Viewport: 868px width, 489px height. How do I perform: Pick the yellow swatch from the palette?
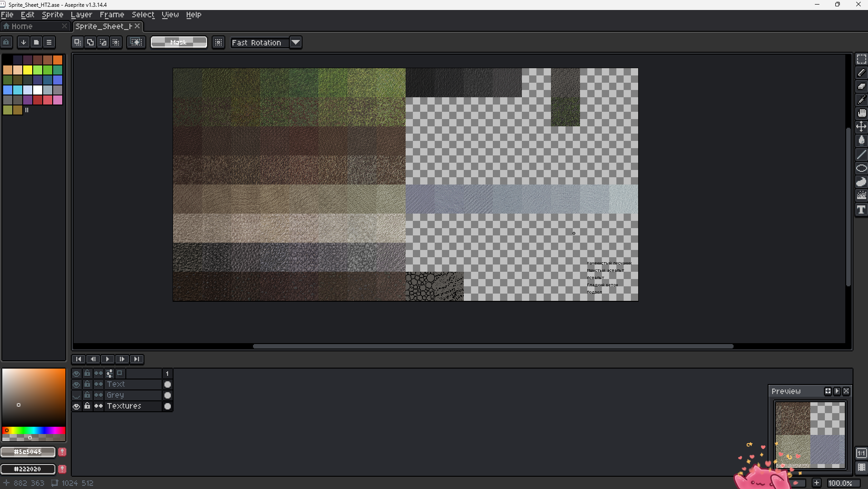(27, 70)
